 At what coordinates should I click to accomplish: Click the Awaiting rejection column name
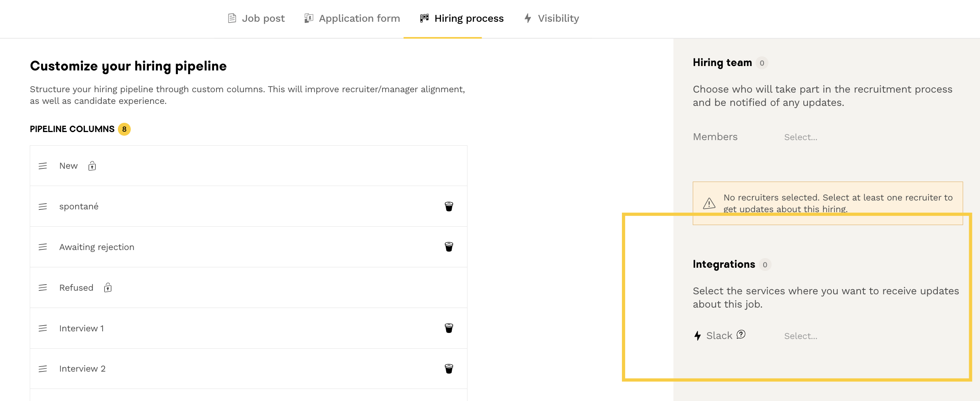click(x=97, y=247)
